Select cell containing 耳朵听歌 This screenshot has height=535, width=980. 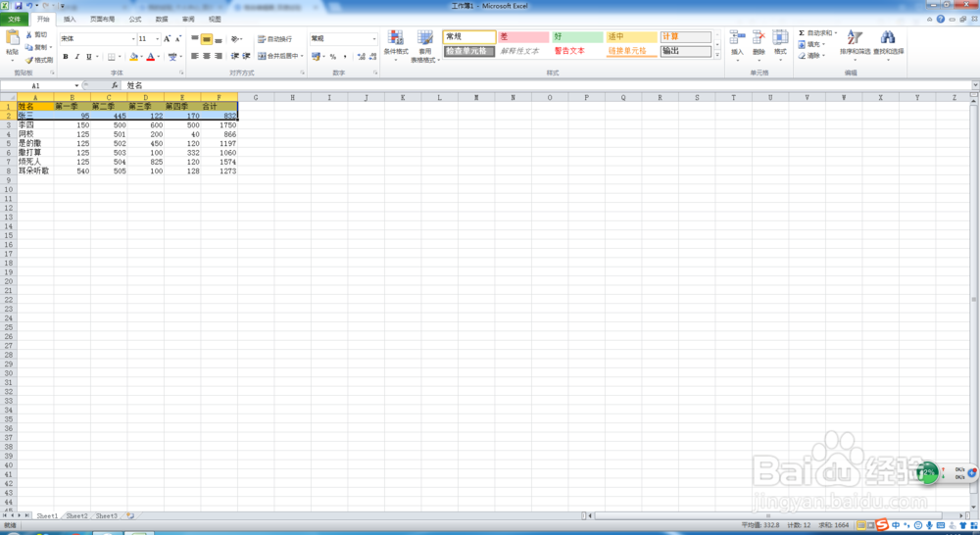pos(35,170)
